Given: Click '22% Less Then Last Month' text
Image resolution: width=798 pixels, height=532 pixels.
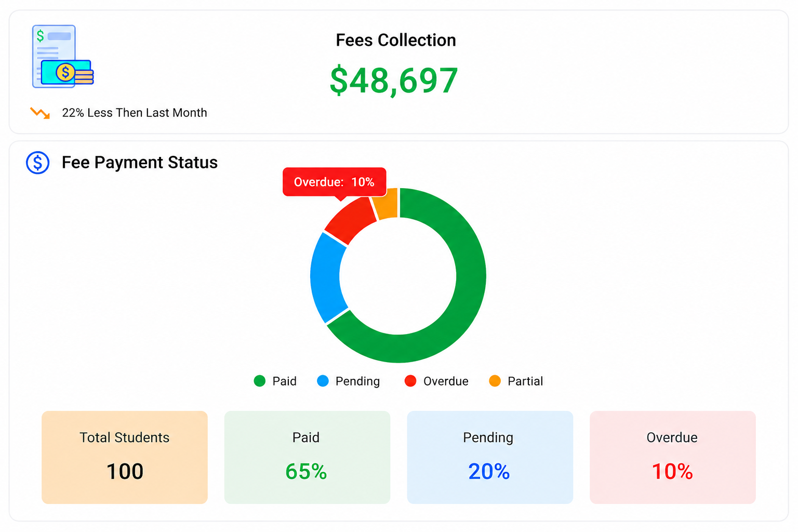Looking at the screenshot, I should click(135, 113).
